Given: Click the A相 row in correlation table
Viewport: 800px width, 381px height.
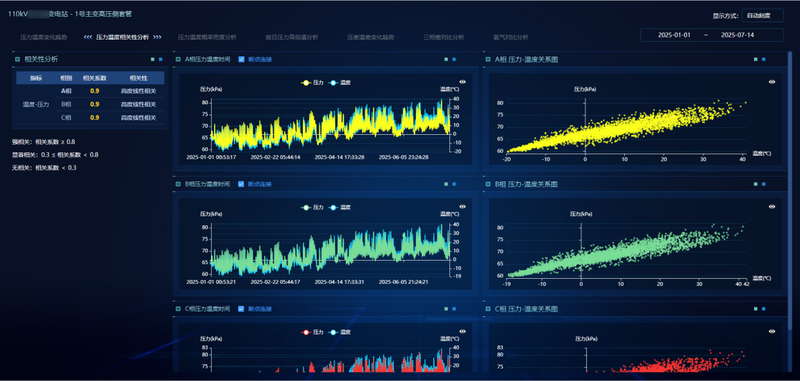Looking at the screenshot, I should pyautogui.click(x=110, y=91).
